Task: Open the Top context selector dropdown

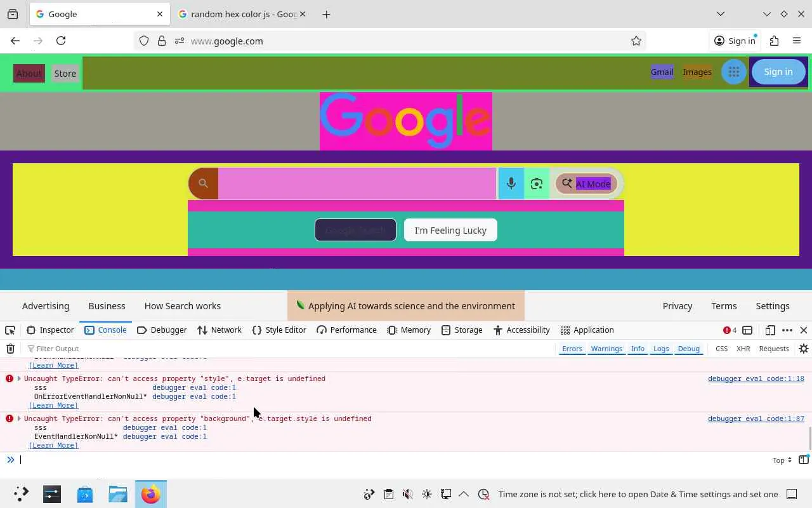Action: pos(782,460)
